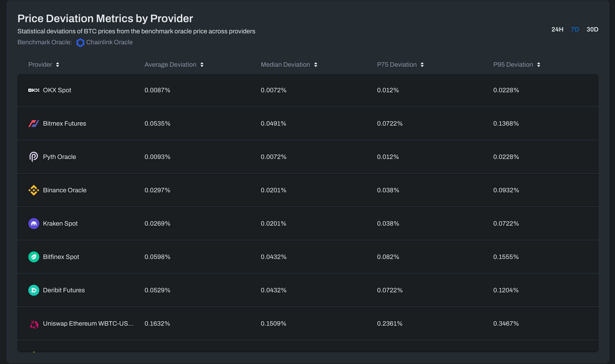Click the OKX Spot provider logo
Screen dimensions: 615x364
pyautogui.click(x=34, y=90)
